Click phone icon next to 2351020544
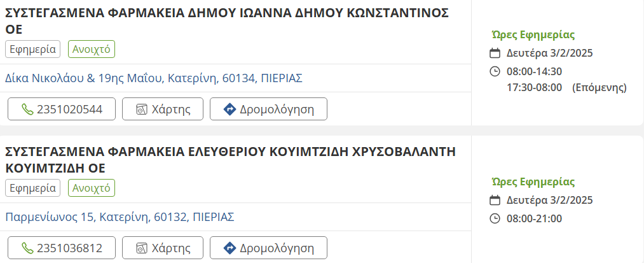Viewport: 644px width, 263px height. 27,109
